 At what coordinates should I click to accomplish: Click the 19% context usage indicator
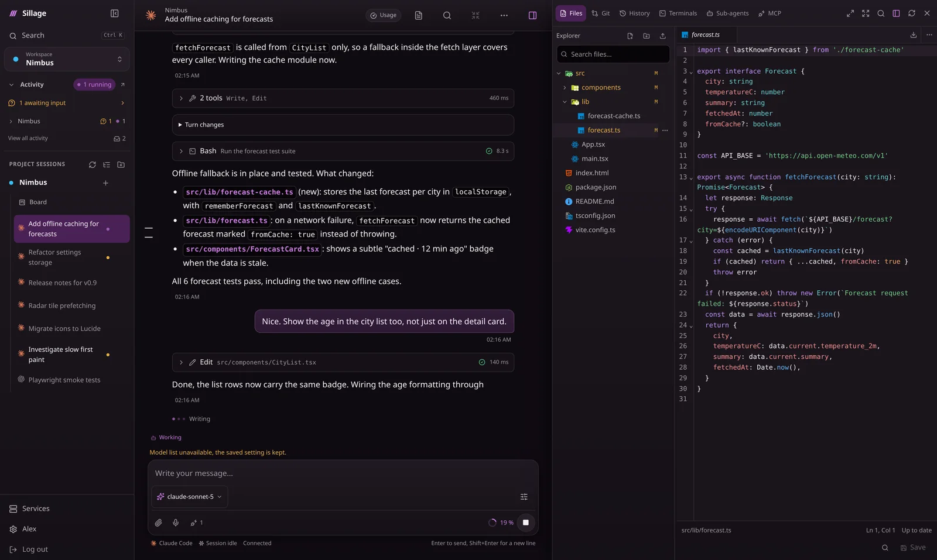pyautogui.click(x=501, y=523)
